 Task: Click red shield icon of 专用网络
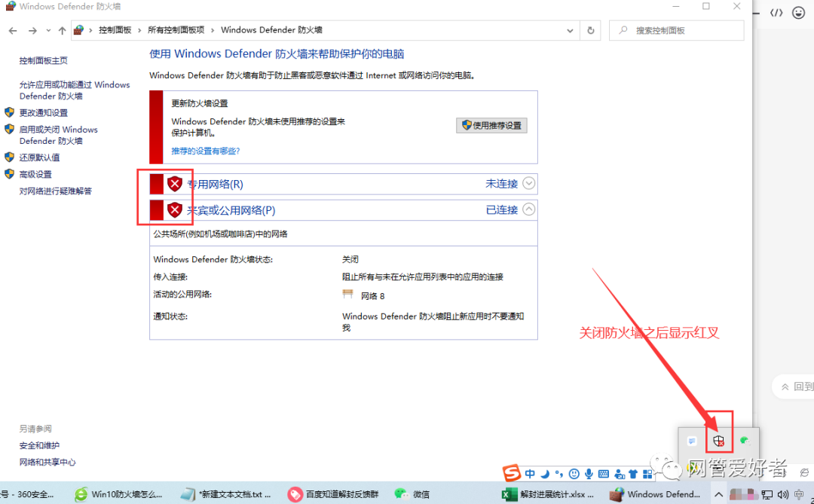click(x=175, y=184)
